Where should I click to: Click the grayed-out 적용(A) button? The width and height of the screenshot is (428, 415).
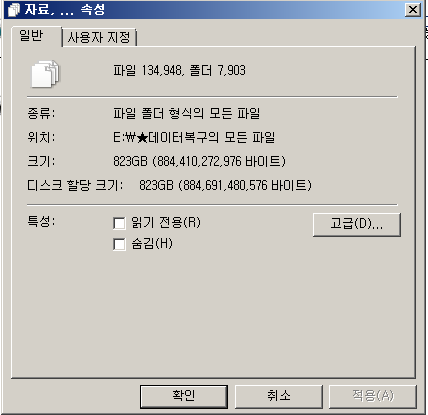tap(373, 396)
